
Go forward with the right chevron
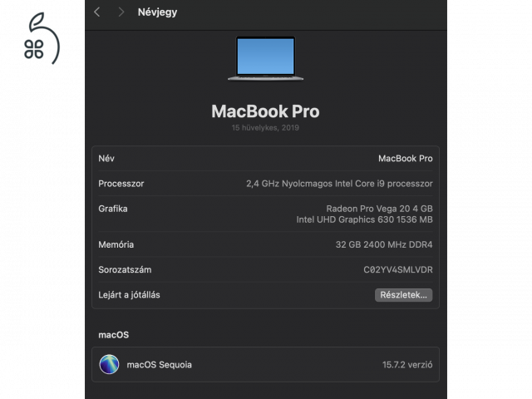121,12
